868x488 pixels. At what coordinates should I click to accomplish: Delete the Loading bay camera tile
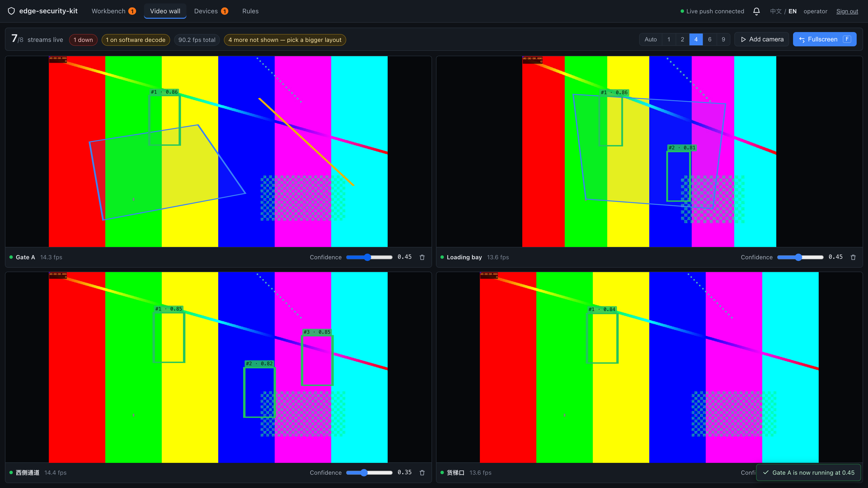pos(853,257)
